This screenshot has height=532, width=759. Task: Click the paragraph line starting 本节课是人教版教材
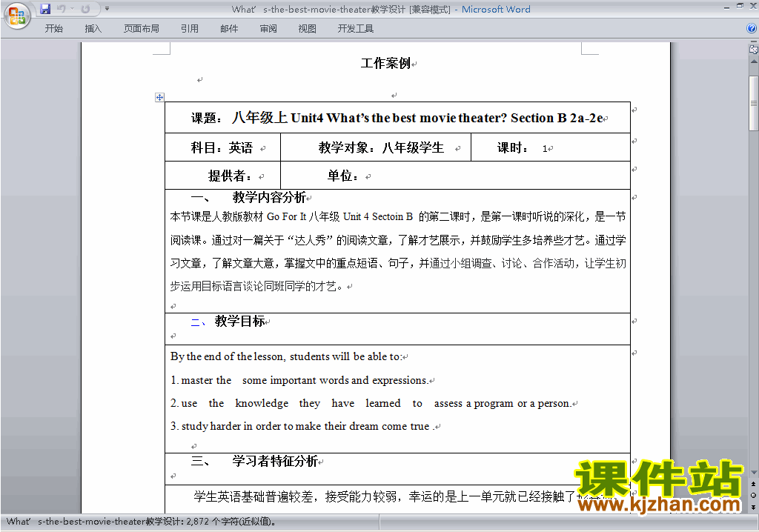(x=398, y=217)
